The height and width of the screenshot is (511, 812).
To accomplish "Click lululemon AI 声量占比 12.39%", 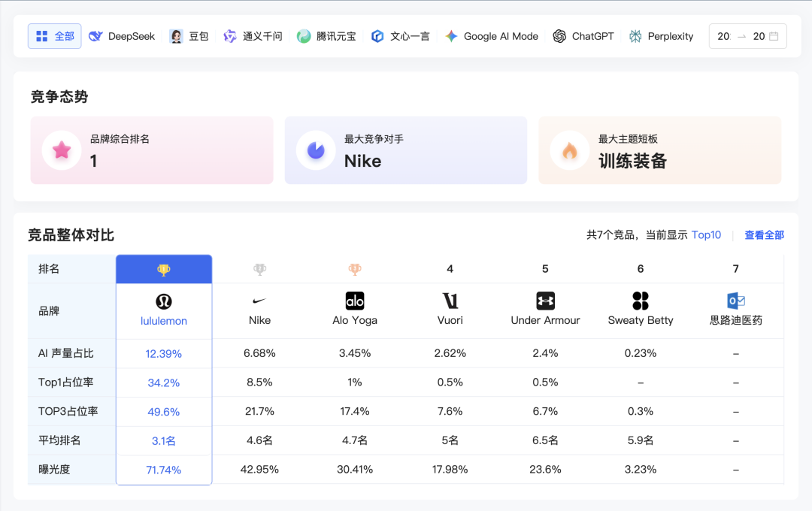I will 164,354.
